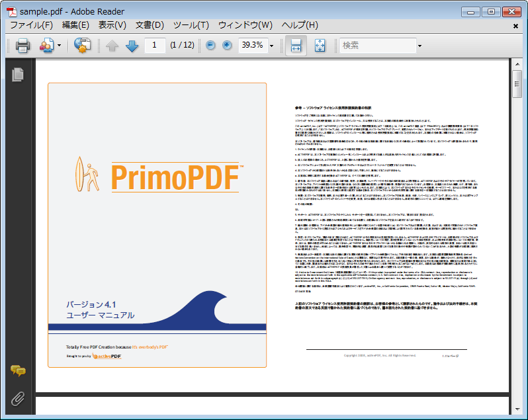Image resolution: width=528 pixels, height=420 pixels.
Task: Click the Adobe Reader title bar icon
Action: 11,11
